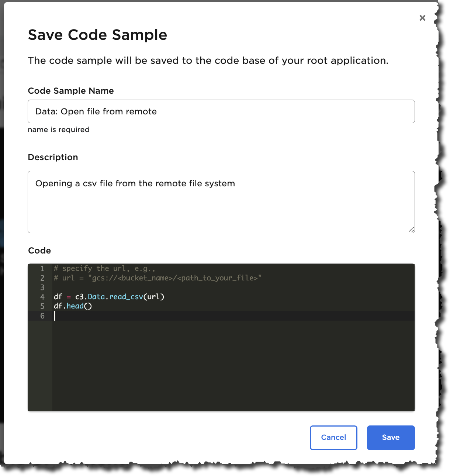Viewport: 450px width, 476px height.
Task: Click the df.head() code line
Action: (73, 306)
